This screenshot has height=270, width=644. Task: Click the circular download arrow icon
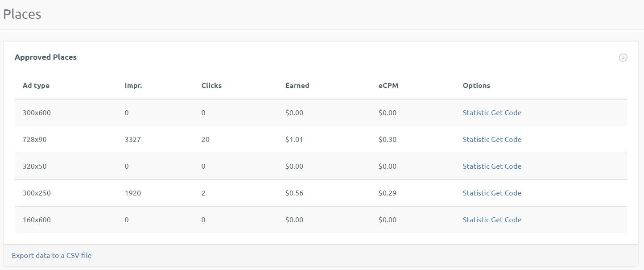pos(623,58)
